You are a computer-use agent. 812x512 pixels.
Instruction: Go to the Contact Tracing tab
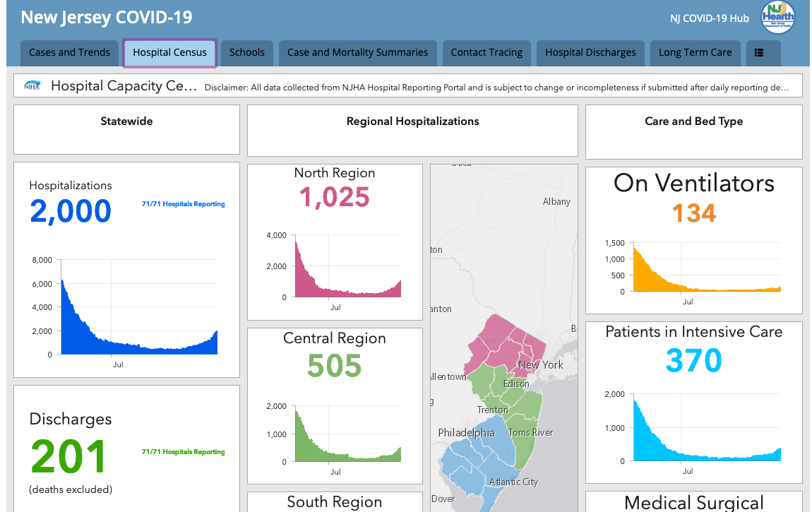[486, 53]
